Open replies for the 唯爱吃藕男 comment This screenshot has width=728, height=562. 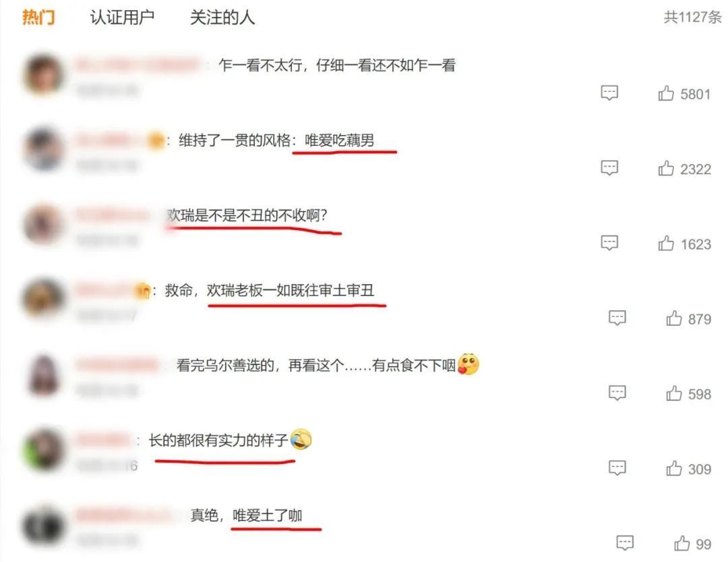pyautogui.click(x=609, y=168)
